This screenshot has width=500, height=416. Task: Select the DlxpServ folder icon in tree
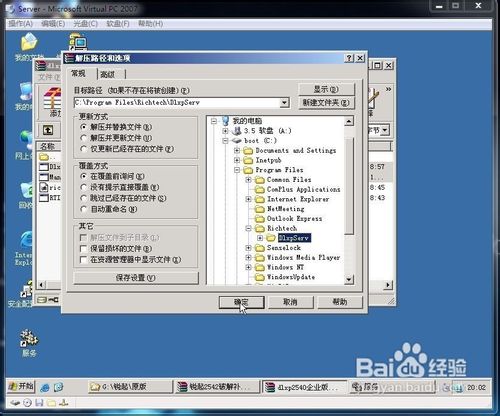click(x=271, y=238)
